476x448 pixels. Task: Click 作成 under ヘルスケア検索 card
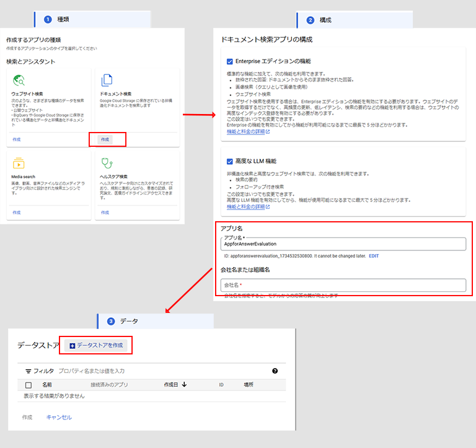point(105,213)
